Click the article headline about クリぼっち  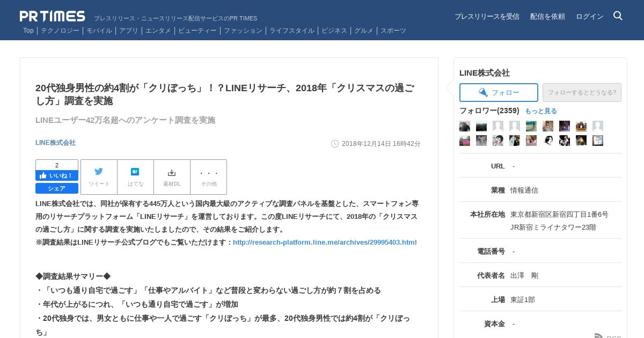225,94
